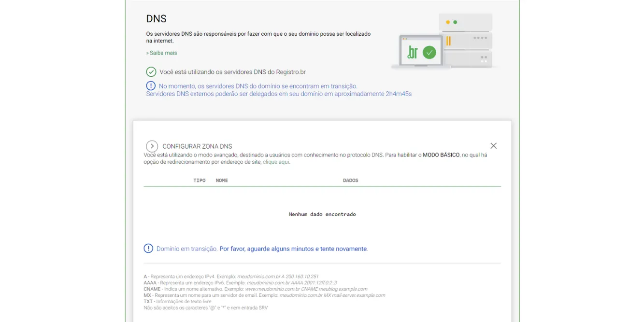644x322 pixels.
Task: Select the SRV characters restriction note
Action: pos(205,308)
